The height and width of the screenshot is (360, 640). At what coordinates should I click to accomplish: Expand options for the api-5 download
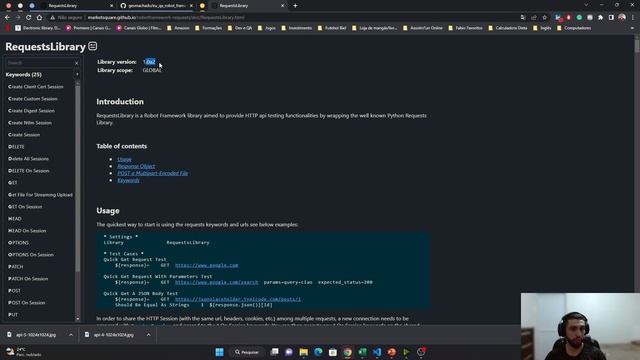[71, 335]
